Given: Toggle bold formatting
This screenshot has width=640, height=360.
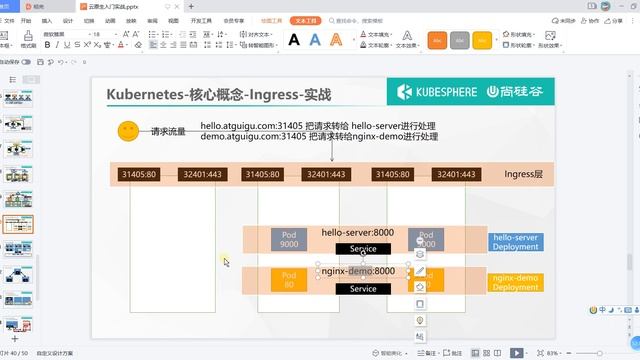Looking at the screenshot, I should pos(47,44).
